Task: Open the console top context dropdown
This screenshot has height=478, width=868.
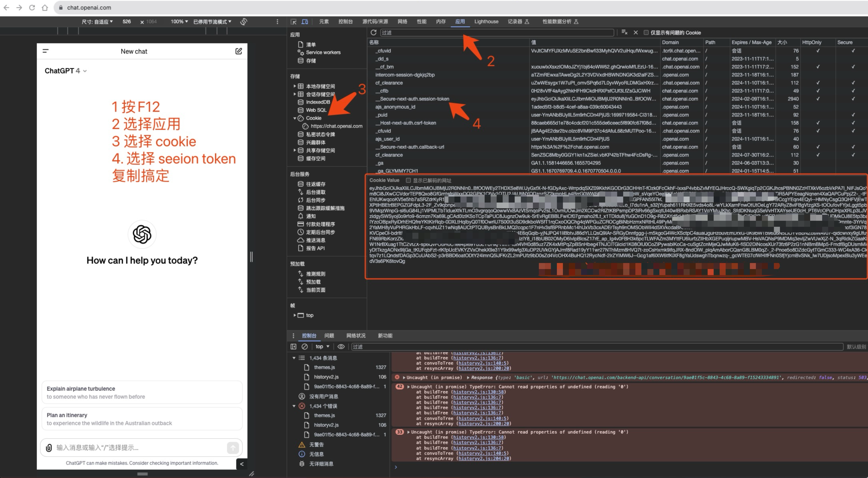Action: click(322, 347)
